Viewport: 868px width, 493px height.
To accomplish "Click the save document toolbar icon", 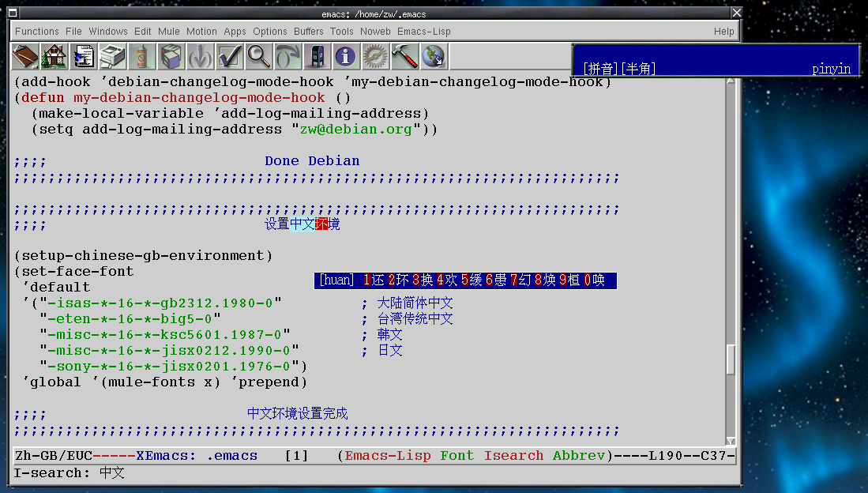I will 84,56.
